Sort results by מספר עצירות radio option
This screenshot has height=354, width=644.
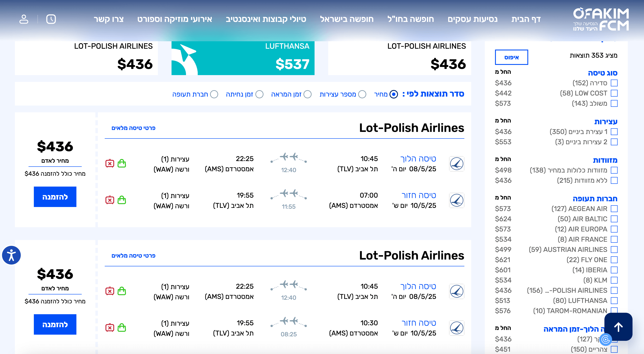pos(362,94)
